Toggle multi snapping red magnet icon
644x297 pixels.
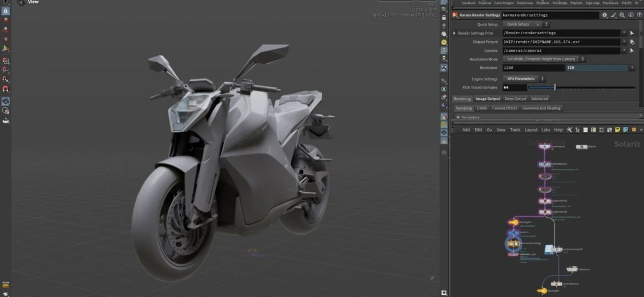point(6,89)
